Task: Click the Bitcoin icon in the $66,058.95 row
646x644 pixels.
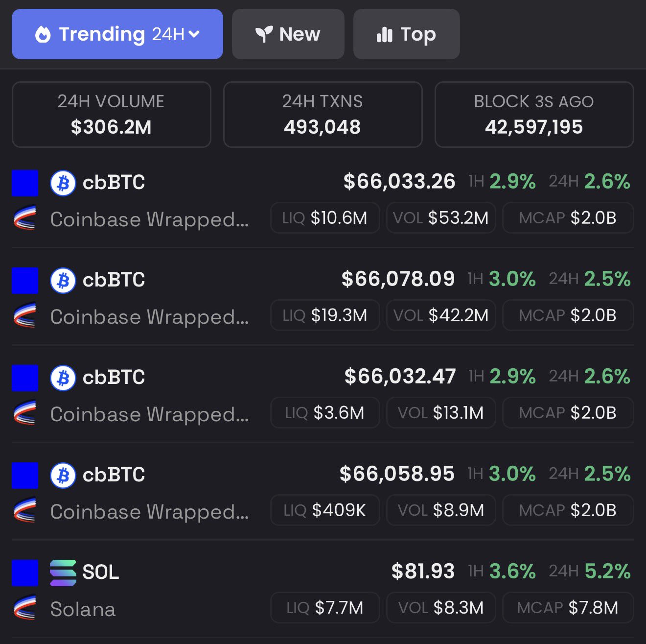Action: pyautogui.click(x=63, y=476)
